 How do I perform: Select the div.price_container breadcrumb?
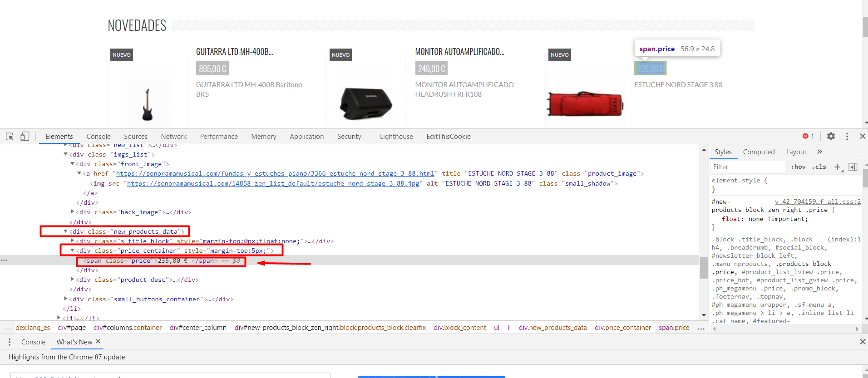(623, 328)
